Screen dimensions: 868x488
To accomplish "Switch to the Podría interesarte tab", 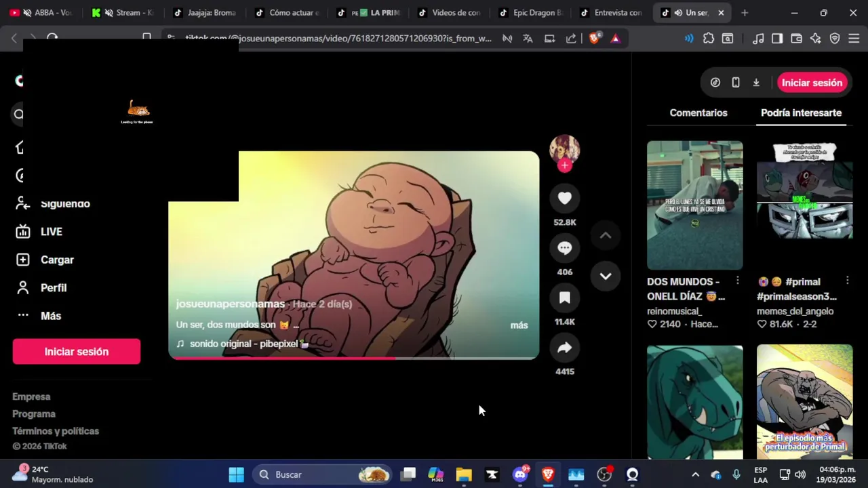I will pyautogui.click(x=801, y=113).
